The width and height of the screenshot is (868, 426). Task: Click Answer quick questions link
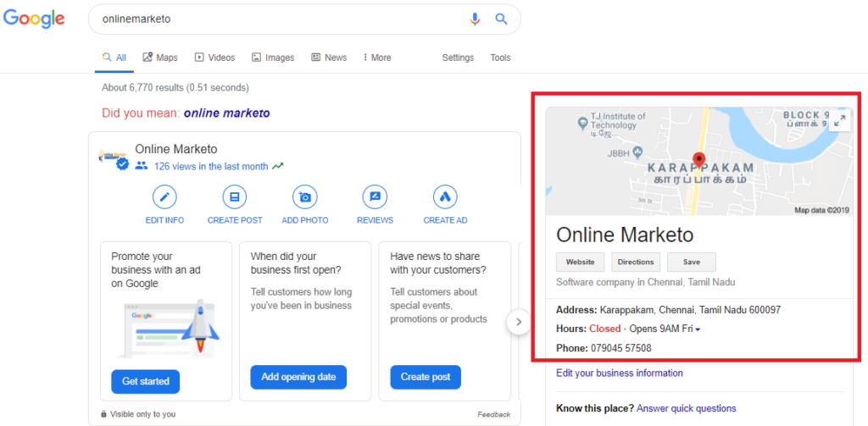[x=687, y=408]
